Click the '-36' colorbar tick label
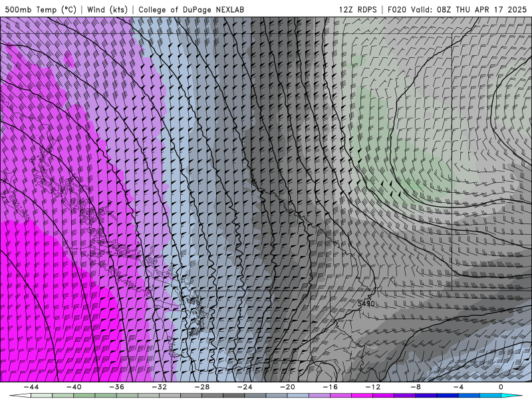 (x=116, y=387)
